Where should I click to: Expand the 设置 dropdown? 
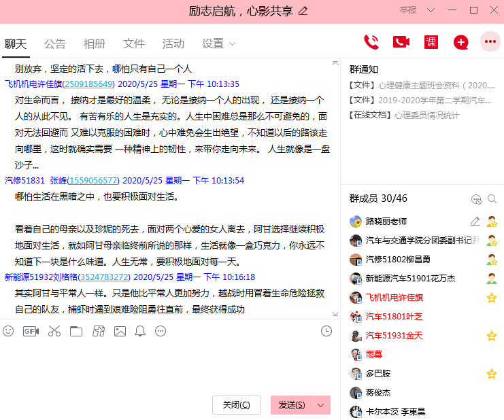click(x=218, y=43)
